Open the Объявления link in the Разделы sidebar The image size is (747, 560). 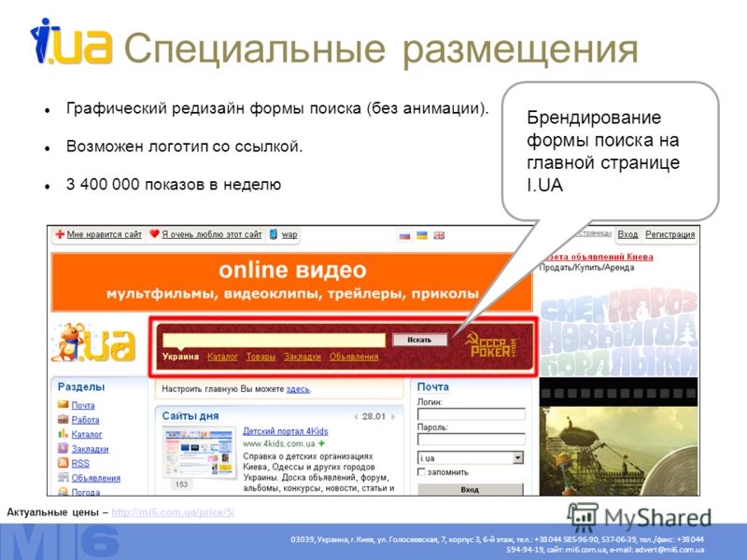pyautogui.click(x=96, y=478)
